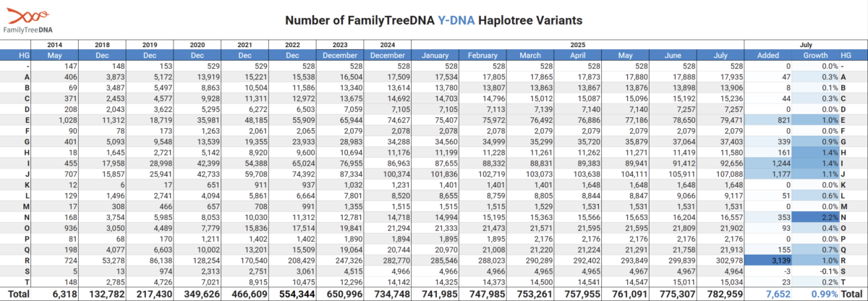Select the 2020 year header
Viewport: 868px width, 301px height.
coord(197,45)
